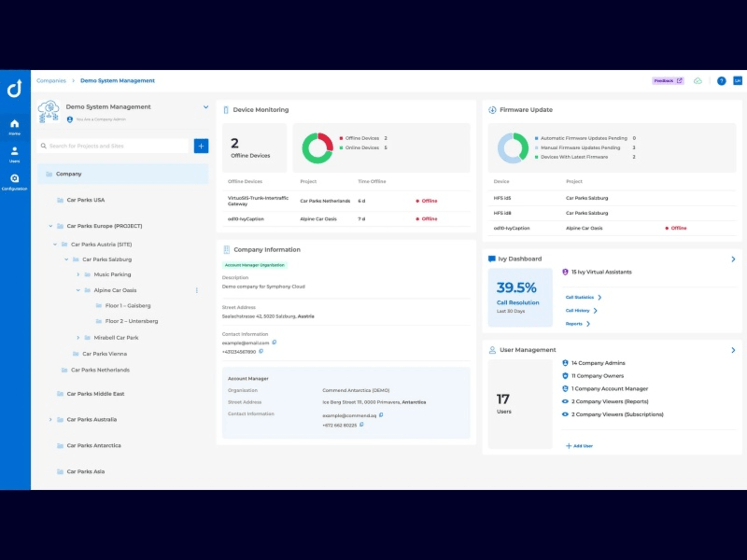
Task: Click the blue plus add project button
Action: (x=201, y=146)
